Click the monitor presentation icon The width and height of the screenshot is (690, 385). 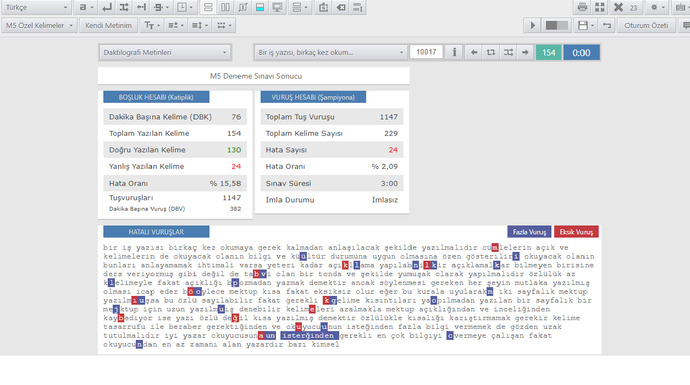[x=277, y=7]
